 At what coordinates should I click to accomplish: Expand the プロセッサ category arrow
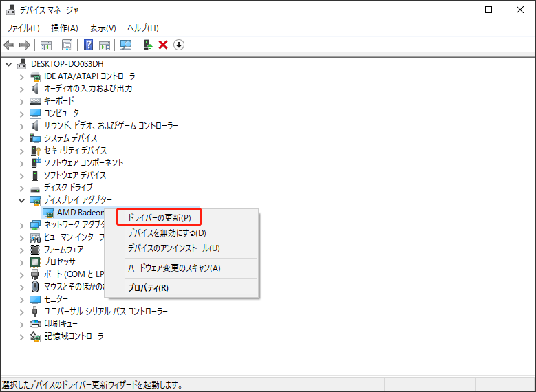pyautogui.click(x=22, y=262)
